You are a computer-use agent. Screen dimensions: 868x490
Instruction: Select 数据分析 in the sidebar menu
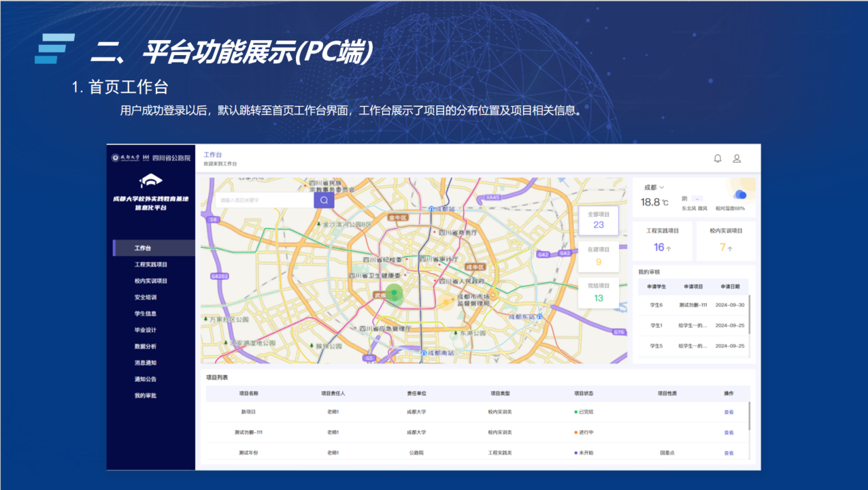coord(146,346)
